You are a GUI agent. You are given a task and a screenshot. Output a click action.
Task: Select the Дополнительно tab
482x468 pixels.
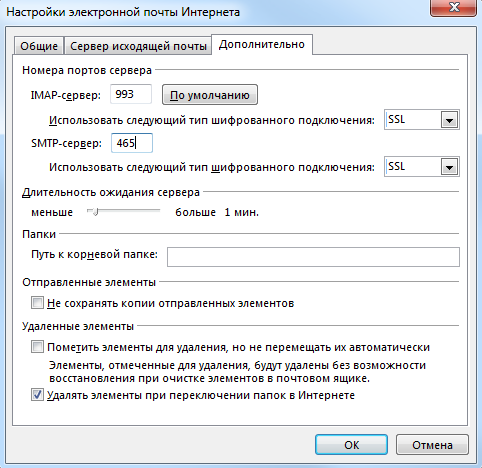point(262,44)
